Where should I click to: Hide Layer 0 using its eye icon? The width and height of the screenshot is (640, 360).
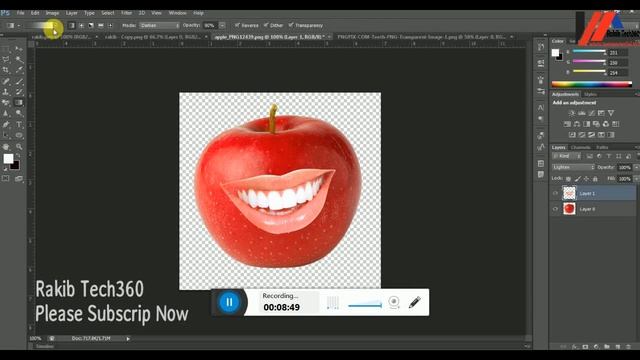point(555,209)
